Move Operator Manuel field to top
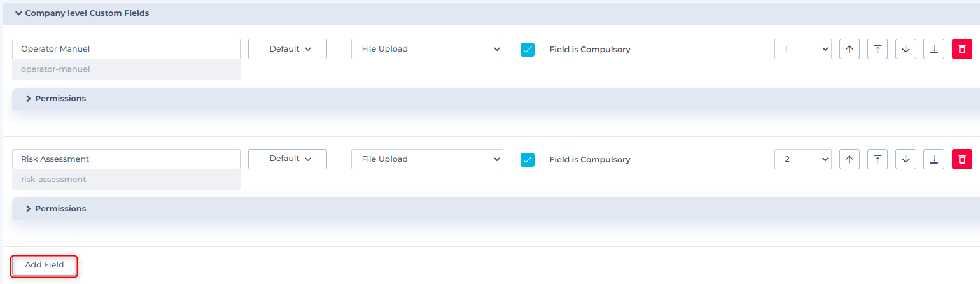The image size is (980, 284). (x=878, y=49)
